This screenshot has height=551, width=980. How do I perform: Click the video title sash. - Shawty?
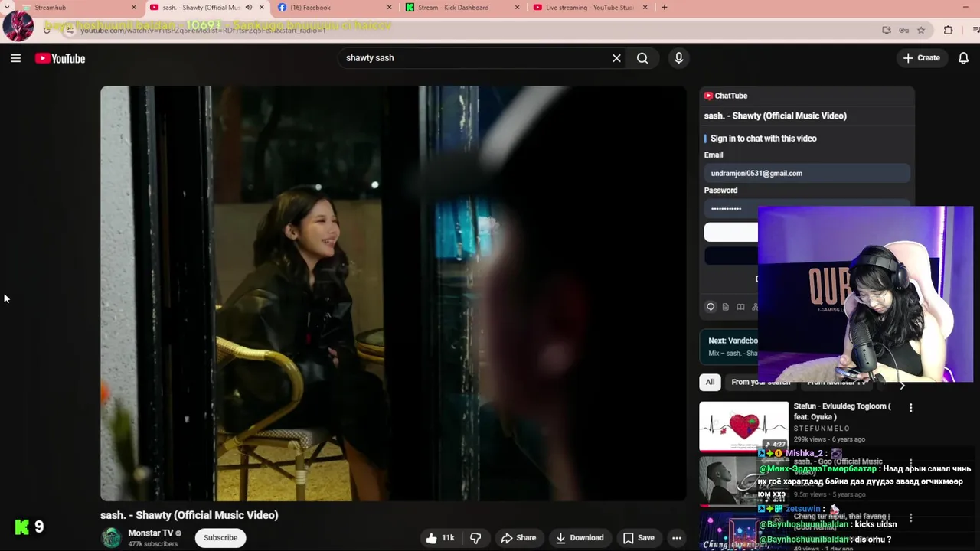[189, 515]
